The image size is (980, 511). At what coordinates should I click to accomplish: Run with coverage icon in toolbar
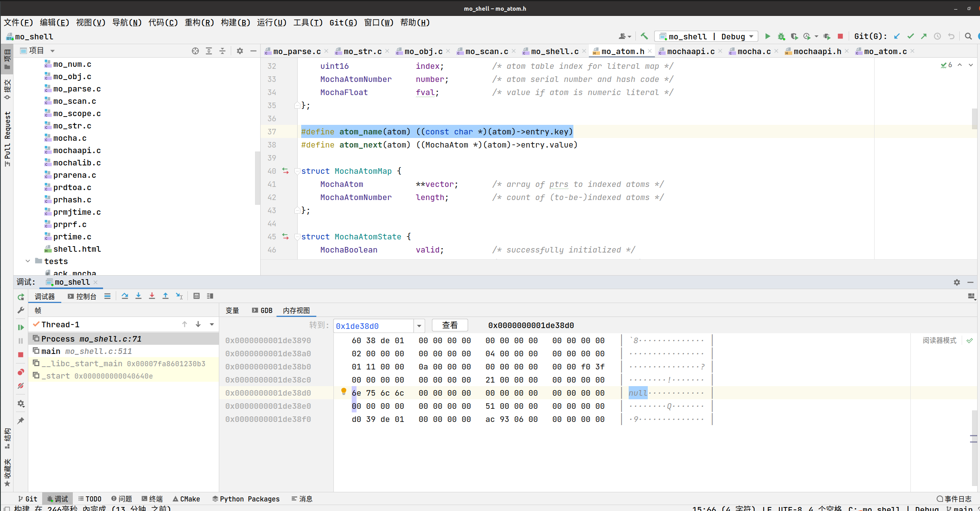(x=794, y=36)
